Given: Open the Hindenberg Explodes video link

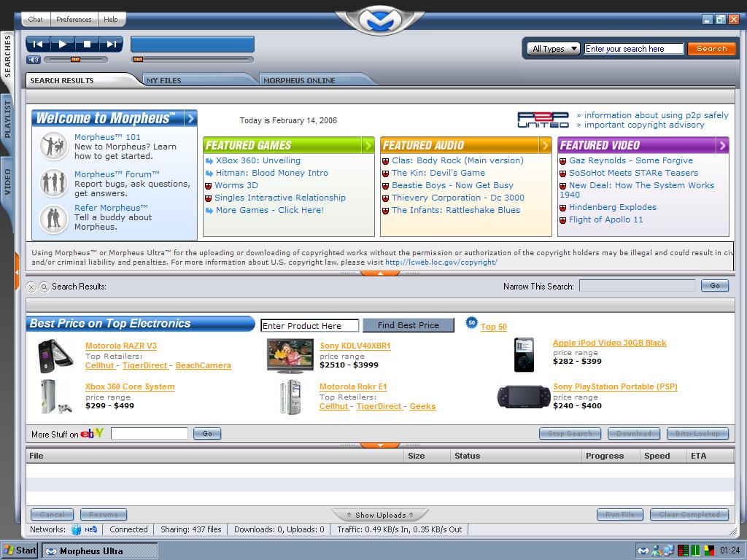Looking at the screenshot, I should pyautogui.click(x=612, y=207).
